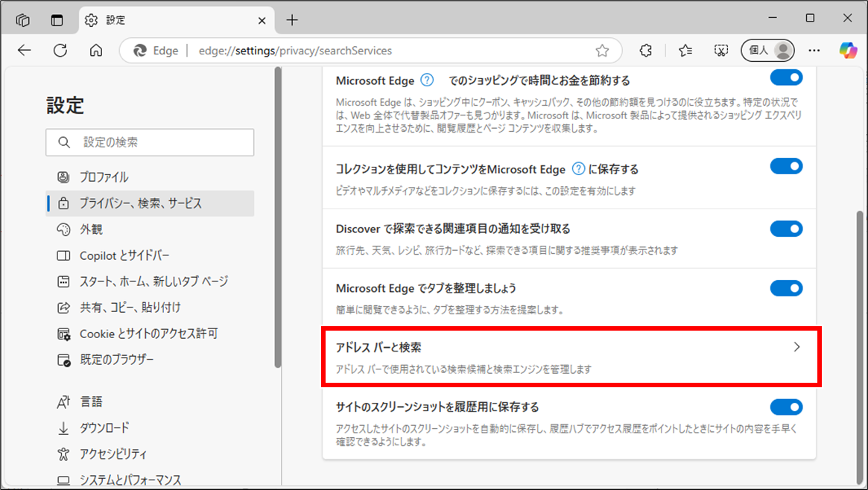Viewport: 868px width, 490px height.
Task: Launch Copilot from the toolbar icon
Action: pyautogui.click(x=848, y=51)
